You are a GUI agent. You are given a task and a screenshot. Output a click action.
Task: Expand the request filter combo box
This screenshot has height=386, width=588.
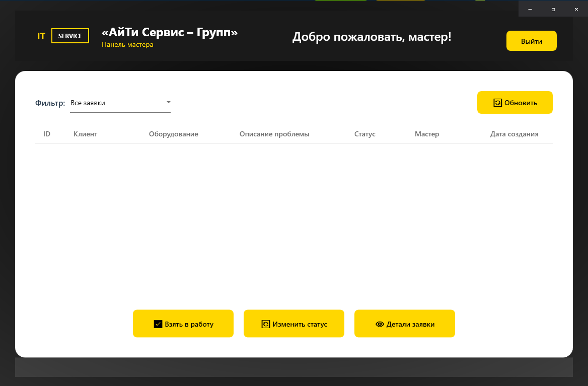pyautogui.click(x=120, y=103)
